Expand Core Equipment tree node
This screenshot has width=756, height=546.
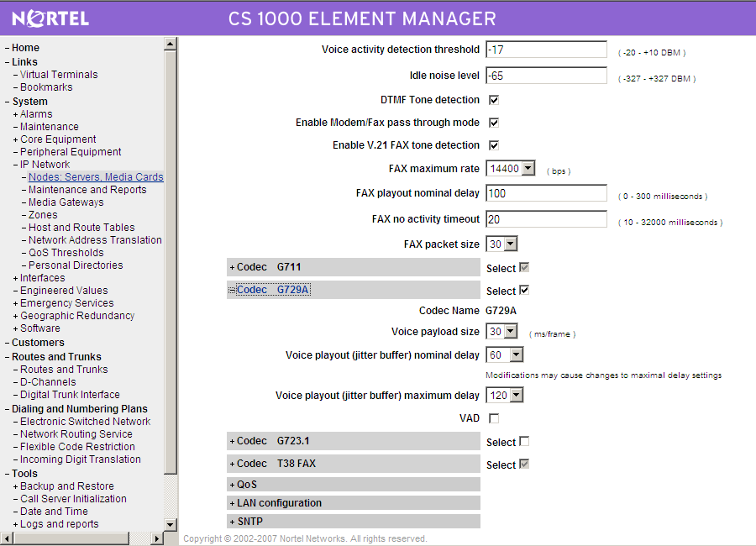[16, 139]
